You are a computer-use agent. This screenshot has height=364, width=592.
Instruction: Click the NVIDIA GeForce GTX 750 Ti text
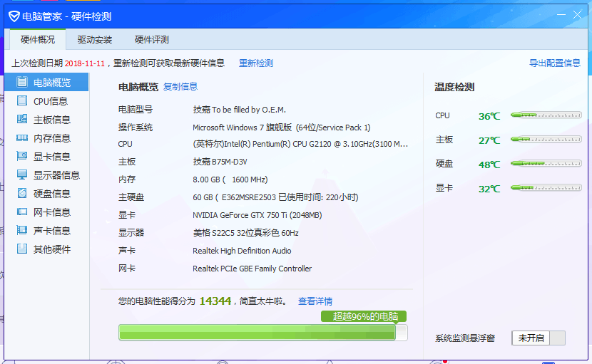pos(257,215)
